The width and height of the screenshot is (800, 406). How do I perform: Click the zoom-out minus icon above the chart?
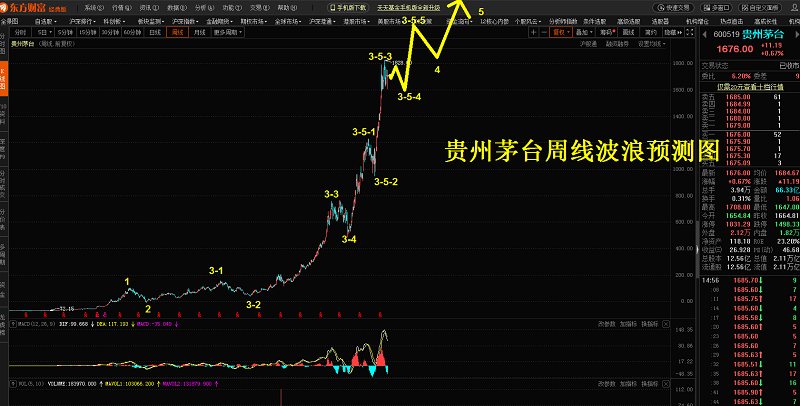pyautogui.click(x=544, y=32)
